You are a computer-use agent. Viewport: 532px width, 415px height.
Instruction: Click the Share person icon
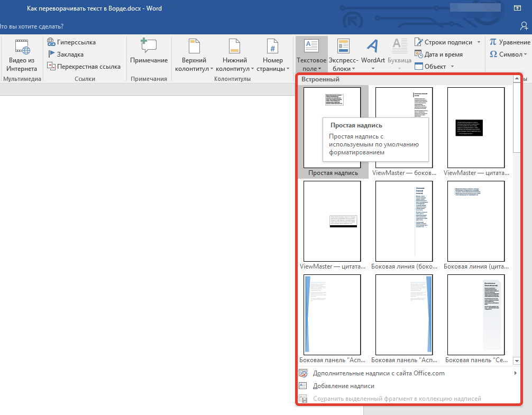pos(524,26)
